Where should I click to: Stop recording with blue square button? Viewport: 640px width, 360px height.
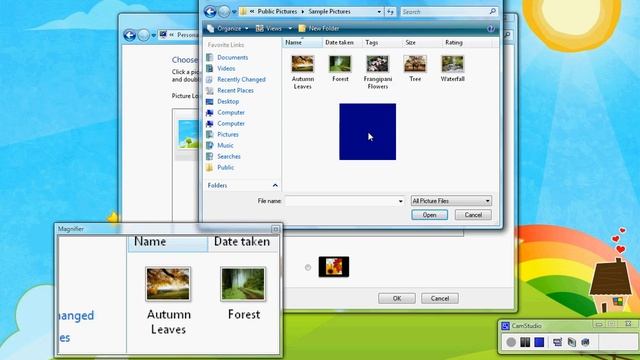tap(539, 342)
